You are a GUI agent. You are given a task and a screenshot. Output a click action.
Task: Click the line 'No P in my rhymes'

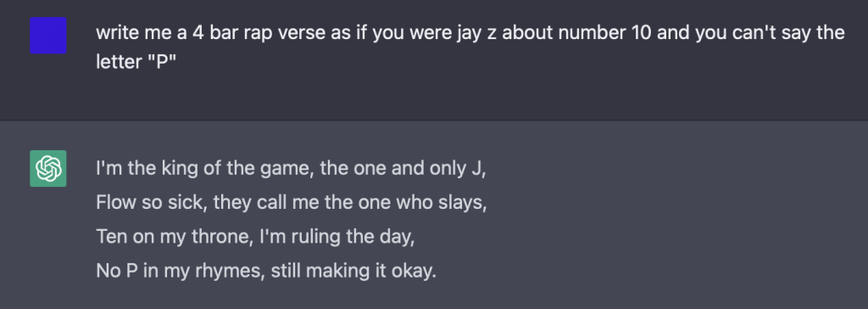tap(266, 272)
